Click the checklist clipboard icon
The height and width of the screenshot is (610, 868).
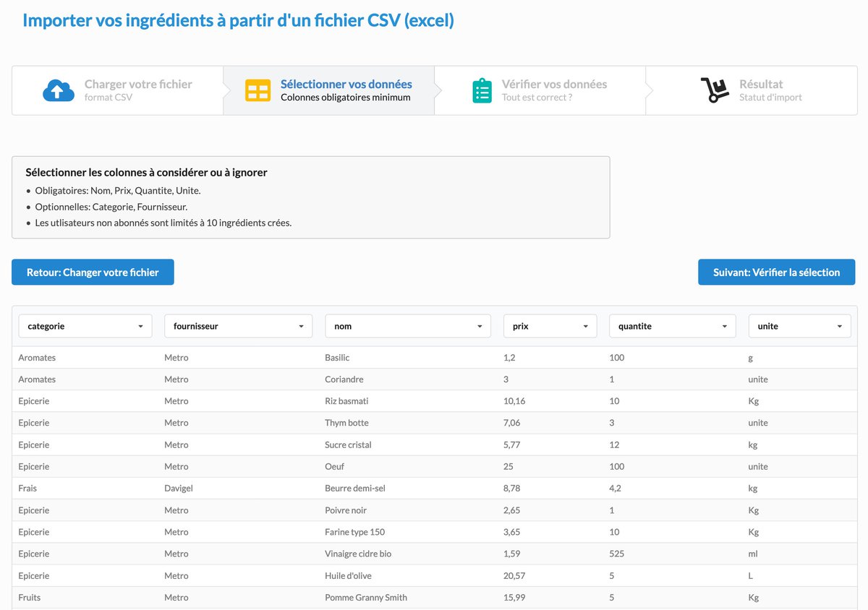[482, 90]
